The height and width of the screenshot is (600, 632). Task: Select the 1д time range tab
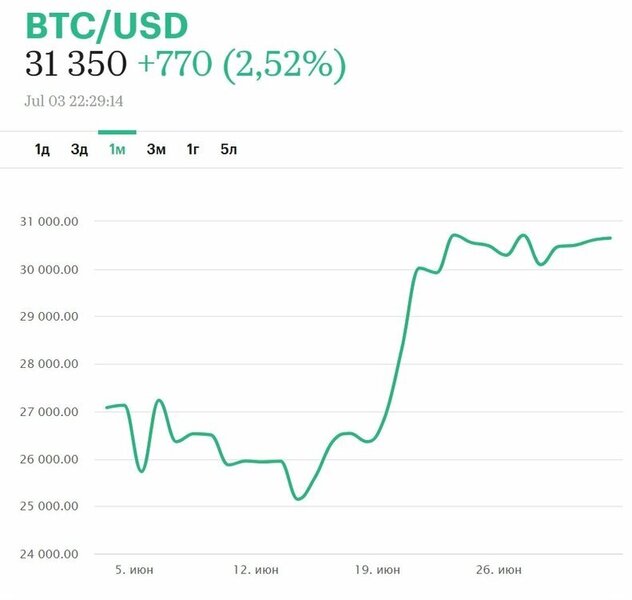tap(42, 150)
